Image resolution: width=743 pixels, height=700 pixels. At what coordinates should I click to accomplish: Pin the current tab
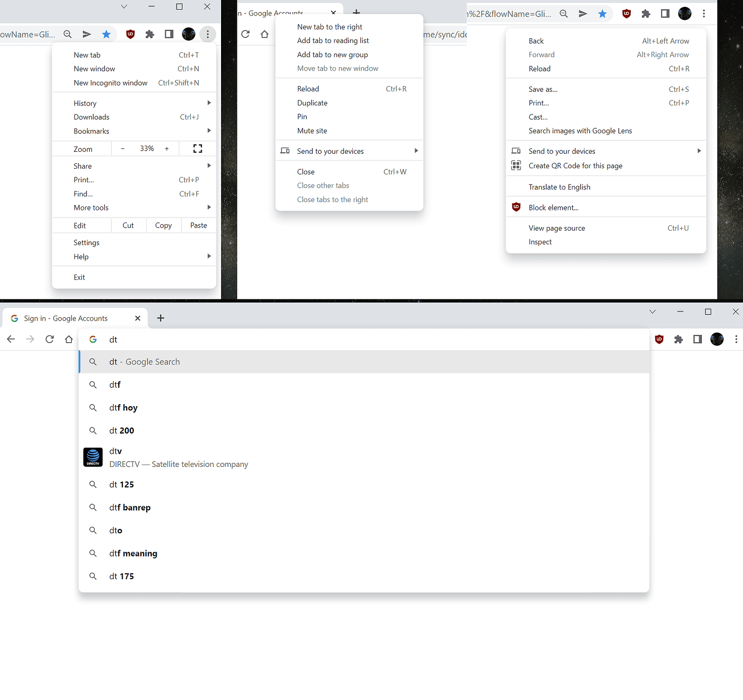coord(302,117)
